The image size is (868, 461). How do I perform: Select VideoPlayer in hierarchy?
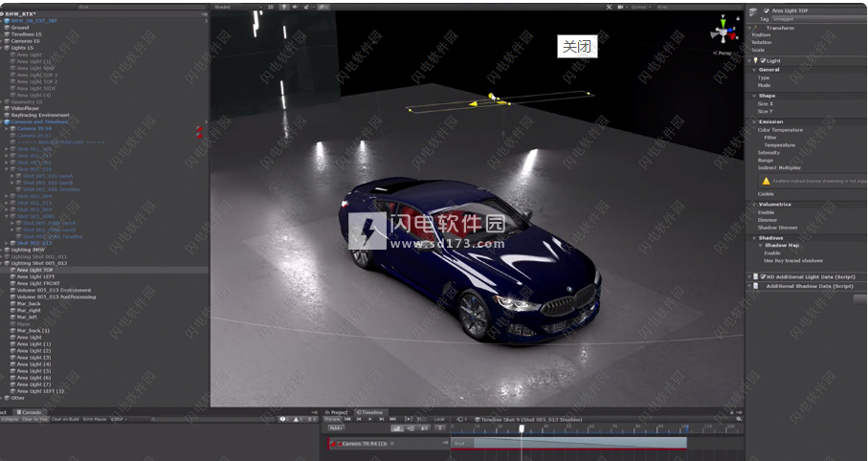point(25,108)
